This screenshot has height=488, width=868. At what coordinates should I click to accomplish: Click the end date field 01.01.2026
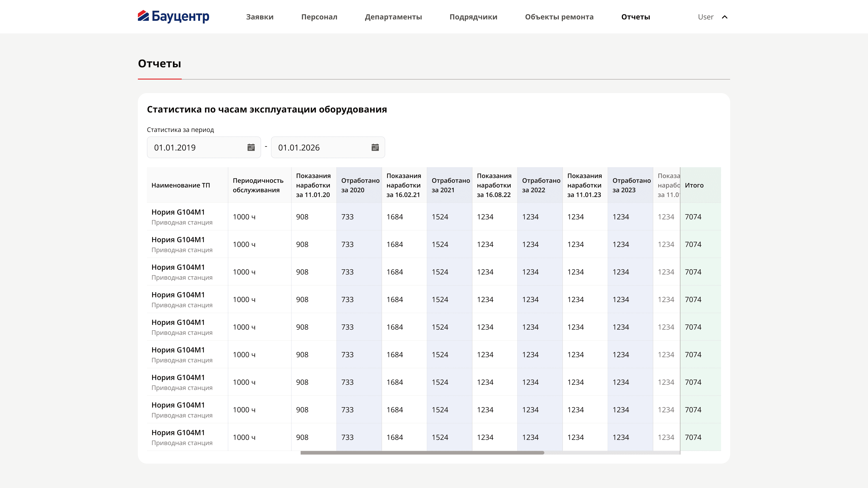(x=328, y=148)
